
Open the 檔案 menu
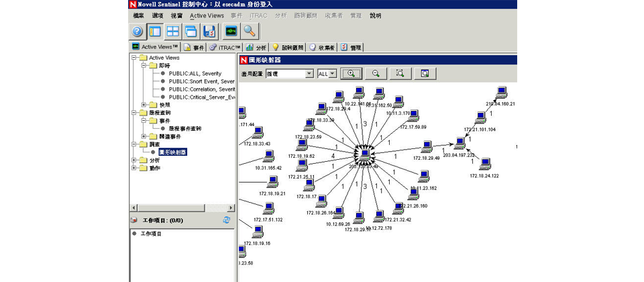138,15
